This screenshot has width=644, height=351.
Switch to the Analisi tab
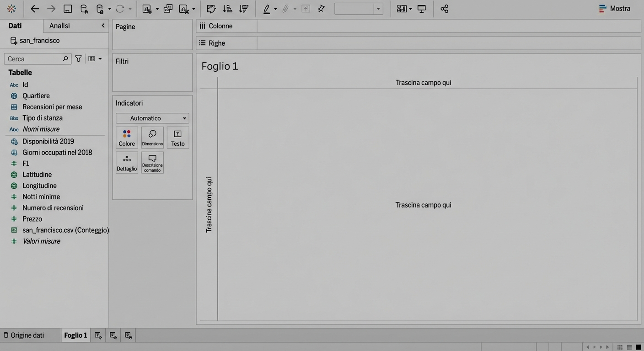tap(59, 26)
